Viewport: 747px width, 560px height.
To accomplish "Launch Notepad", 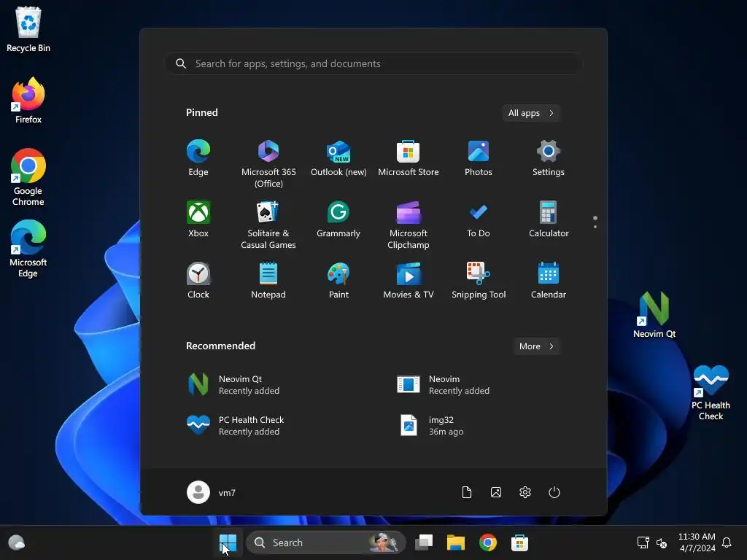I will 268,281.
